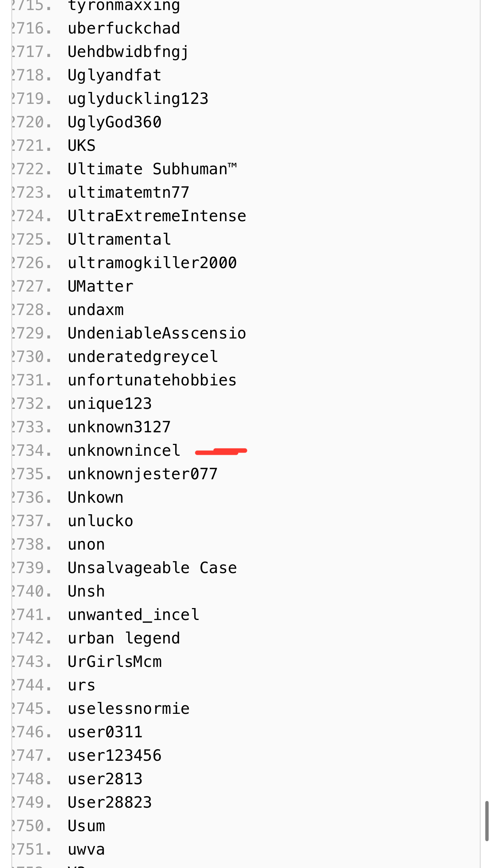Select the list entry unknownincel
The image size is (492, 868).
(x=124, y=451)
